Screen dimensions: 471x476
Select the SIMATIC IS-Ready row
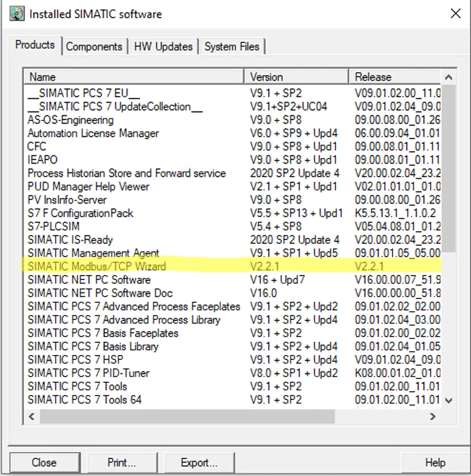[232, 240]
